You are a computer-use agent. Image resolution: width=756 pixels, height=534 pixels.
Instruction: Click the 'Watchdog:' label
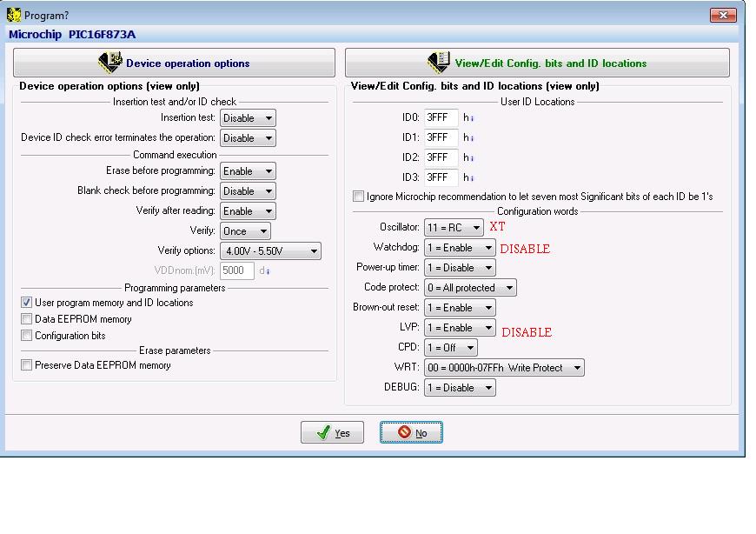tap(396, 247)
